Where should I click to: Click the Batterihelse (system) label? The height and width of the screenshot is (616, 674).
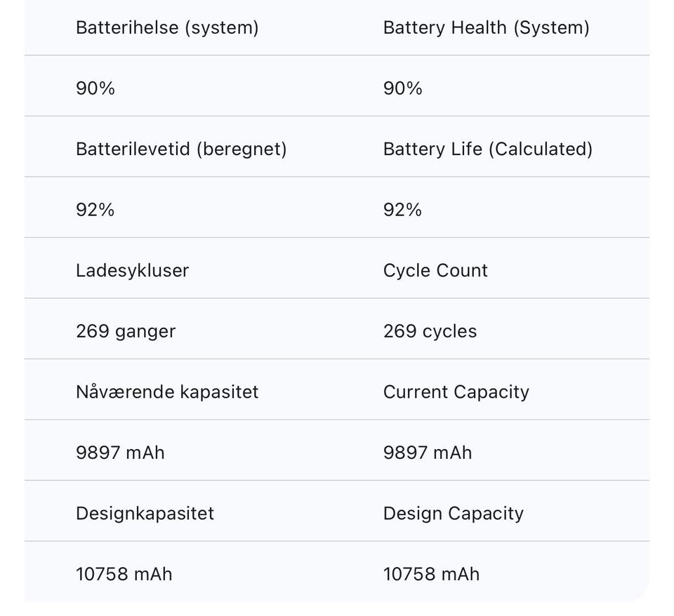pyautogui.click(x=167, y=28)
